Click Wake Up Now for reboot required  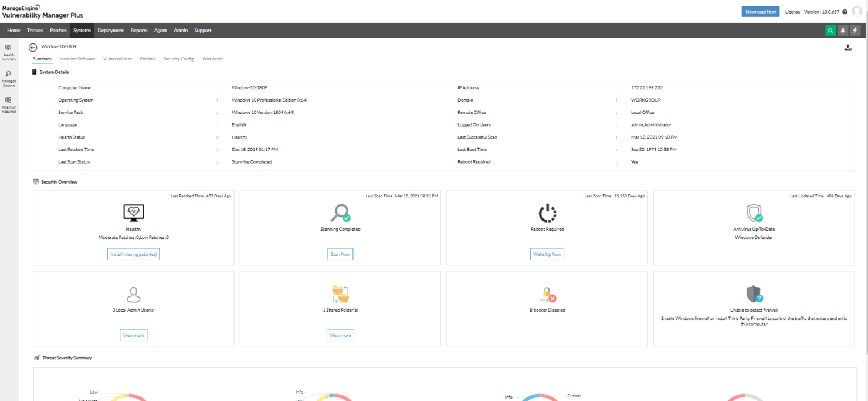point(547,254)
